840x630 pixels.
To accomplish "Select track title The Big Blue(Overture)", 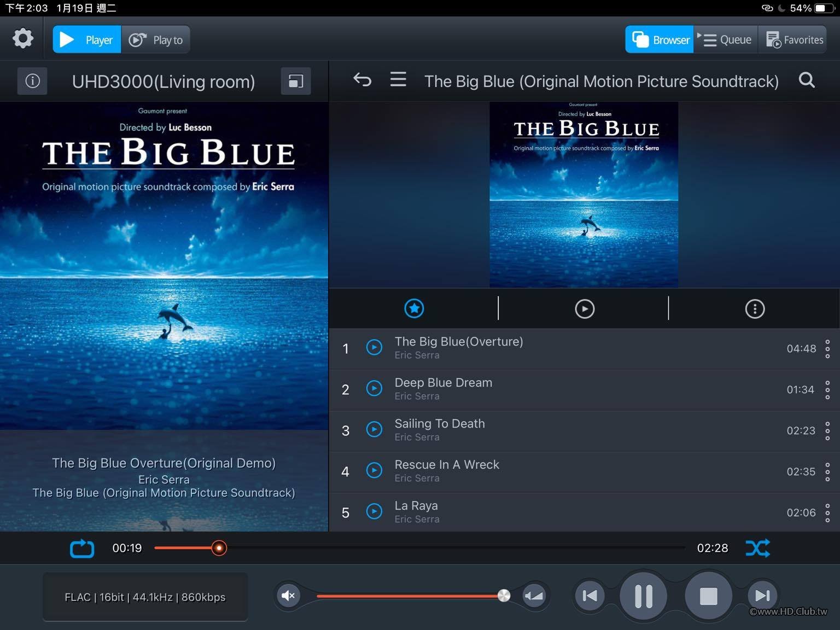I will pos(459,342).
